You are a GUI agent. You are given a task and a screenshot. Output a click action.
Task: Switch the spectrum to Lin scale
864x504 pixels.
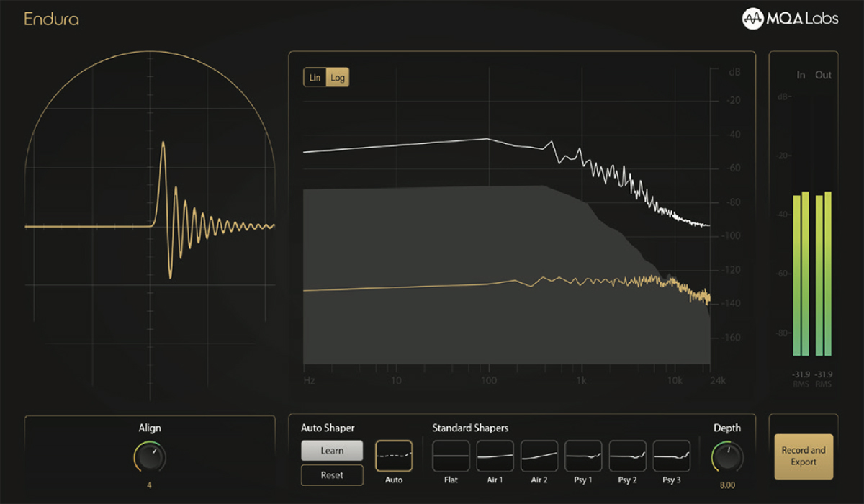pos(315,78)
